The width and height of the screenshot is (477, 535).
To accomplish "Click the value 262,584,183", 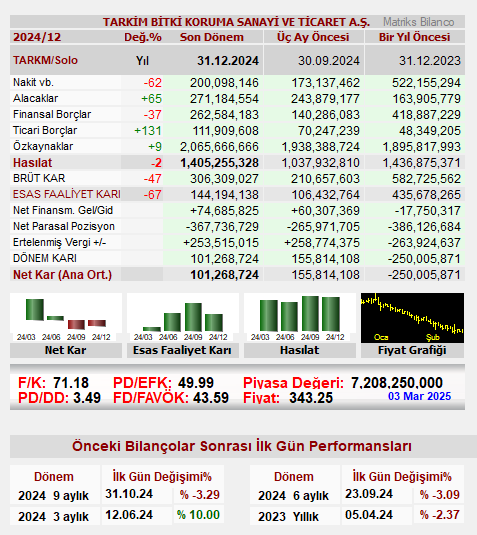I will 224,115.
